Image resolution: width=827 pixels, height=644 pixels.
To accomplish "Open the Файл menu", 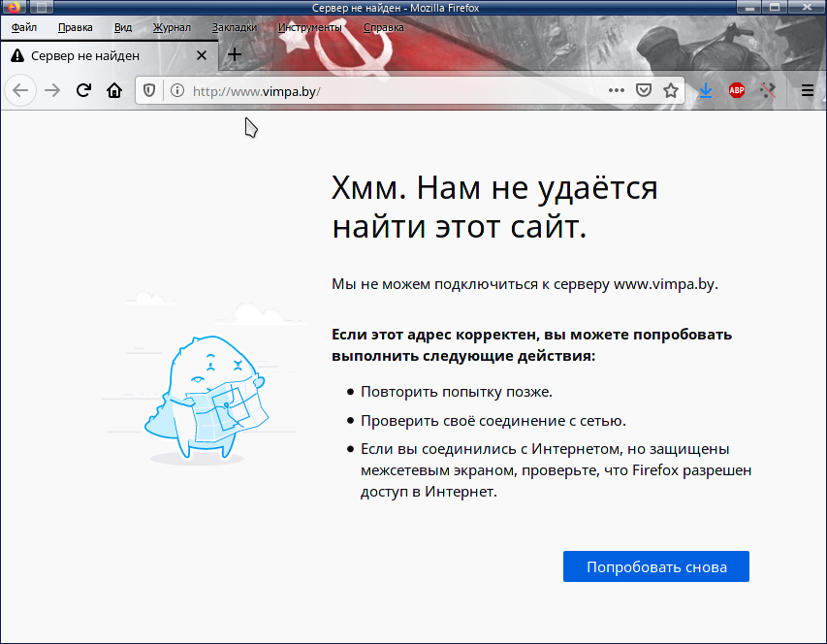I will [x=23, y=27].
